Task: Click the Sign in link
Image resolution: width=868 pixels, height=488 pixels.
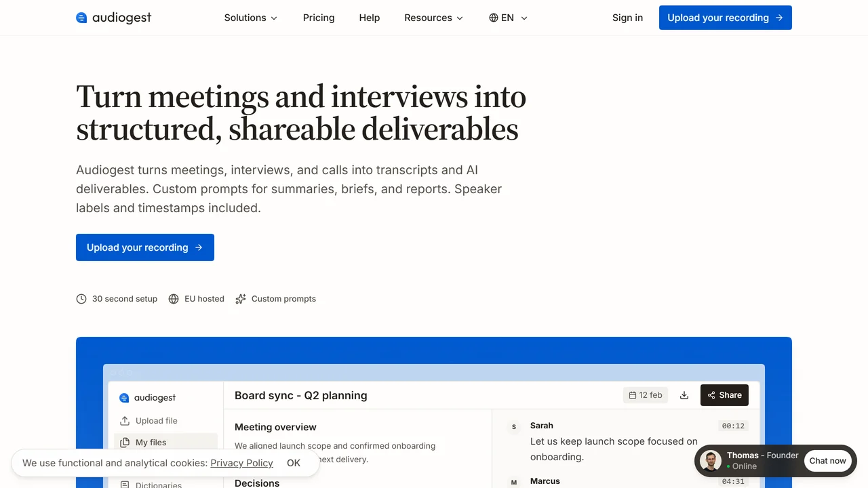Action: pyautogui.click(x=627, y=18)
